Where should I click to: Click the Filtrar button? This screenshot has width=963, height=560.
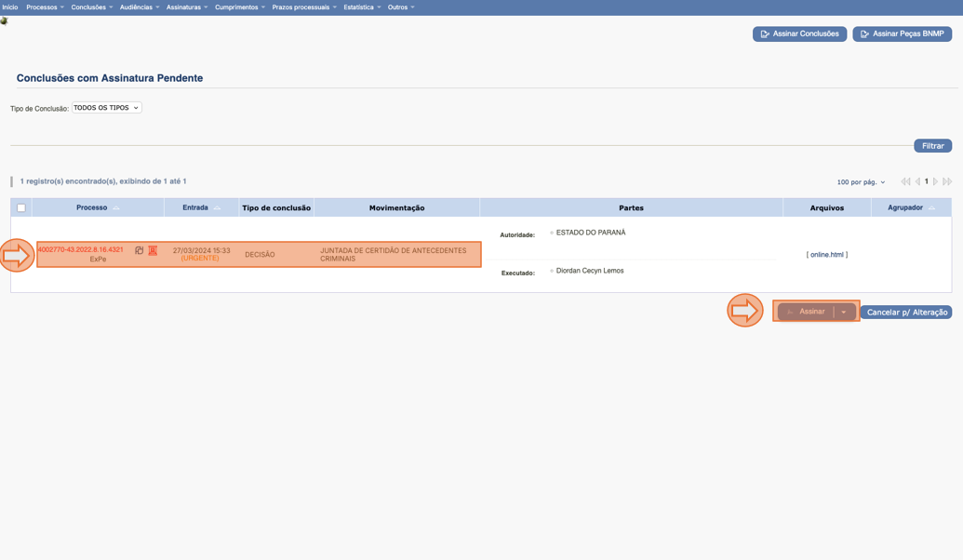click(x=932, y=146)
